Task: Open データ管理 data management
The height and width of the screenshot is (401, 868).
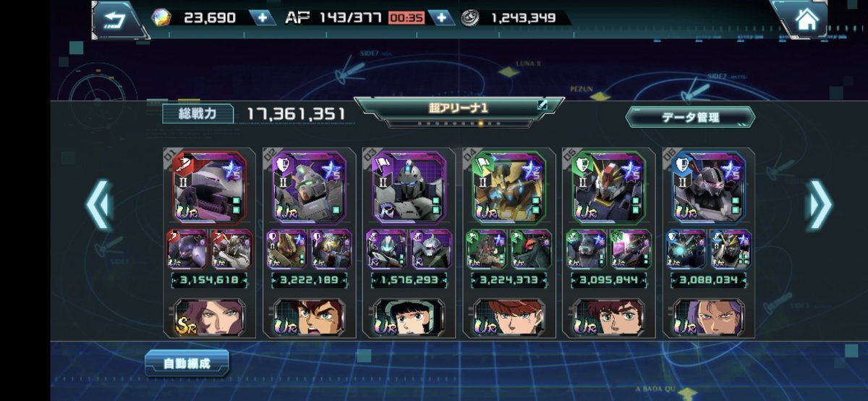Action: 690,117
